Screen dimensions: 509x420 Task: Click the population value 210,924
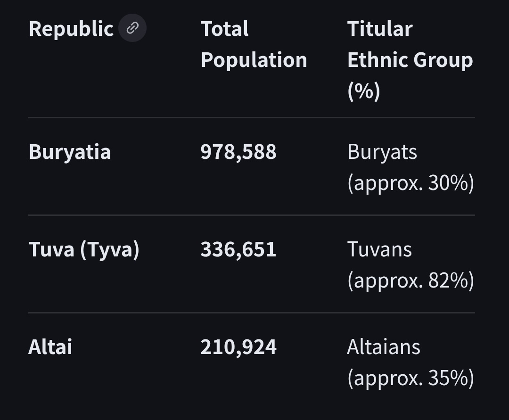click(x=238, y=347)
